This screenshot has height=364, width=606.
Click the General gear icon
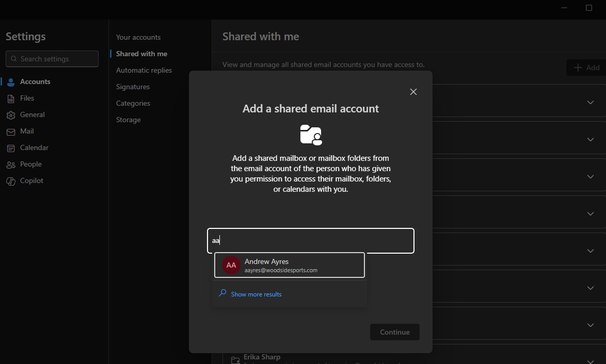[11, 115]
